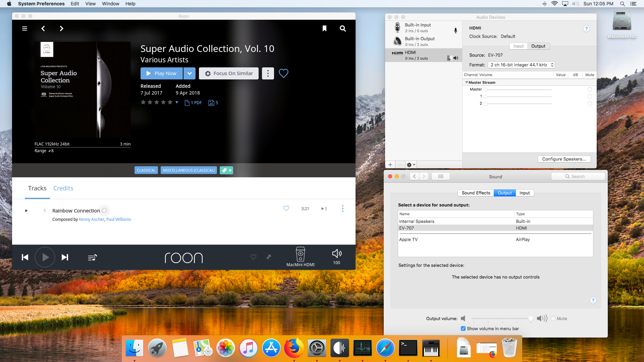Open star rating dropdown arrow
644x362 pixels.
point(177,102)
